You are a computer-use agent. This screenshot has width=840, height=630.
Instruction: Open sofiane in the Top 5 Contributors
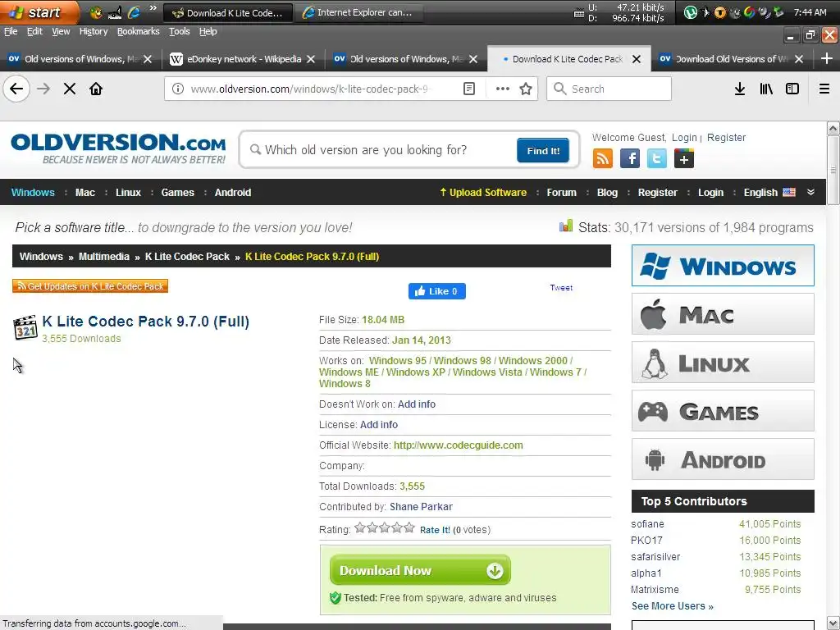647,524
